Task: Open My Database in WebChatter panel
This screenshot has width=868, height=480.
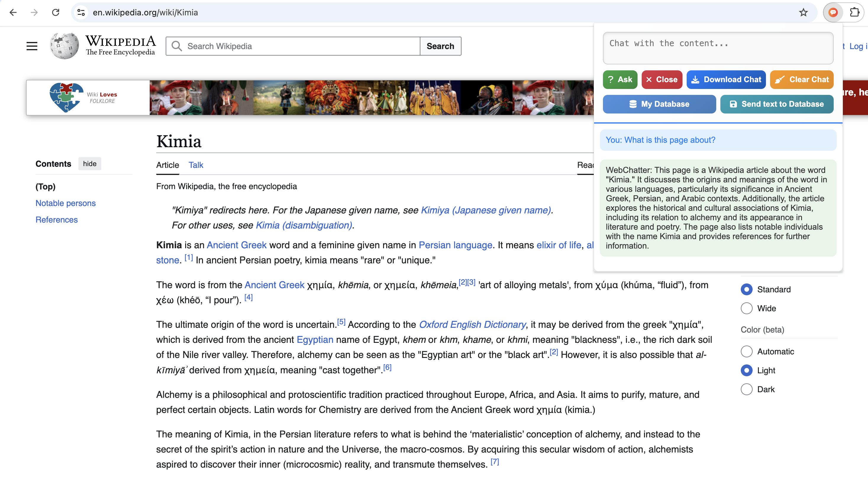Action: (x=659, y=104)
